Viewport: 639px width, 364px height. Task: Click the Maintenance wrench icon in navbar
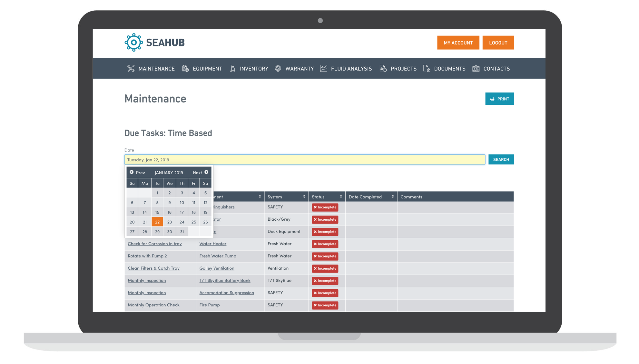pyautogui.click(x=131, y=68)
